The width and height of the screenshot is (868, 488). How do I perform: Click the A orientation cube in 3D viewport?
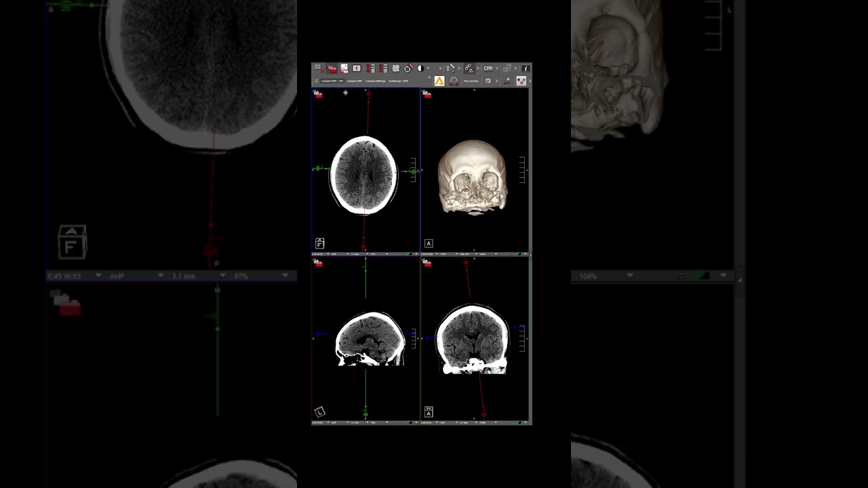(429, 243)
